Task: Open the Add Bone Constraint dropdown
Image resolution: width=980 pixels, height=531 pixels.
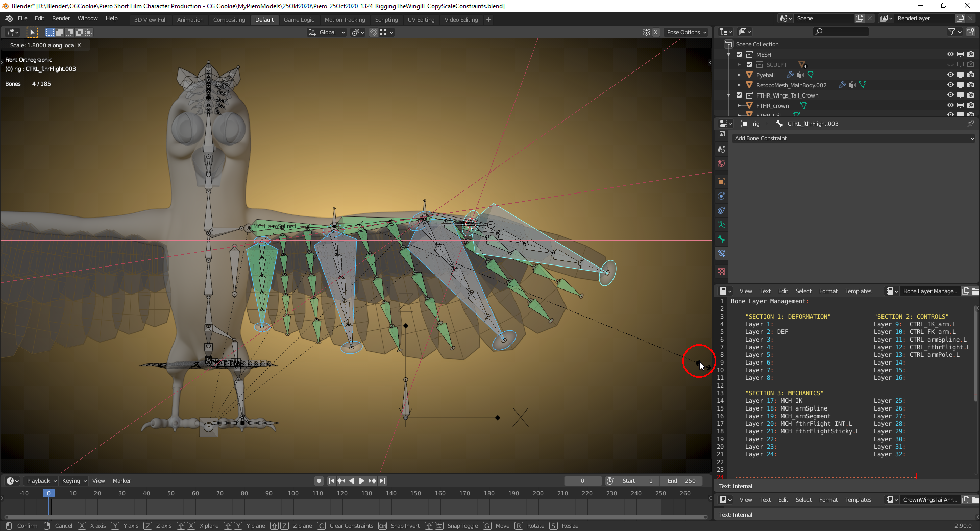Action: [x=852, y=138]
